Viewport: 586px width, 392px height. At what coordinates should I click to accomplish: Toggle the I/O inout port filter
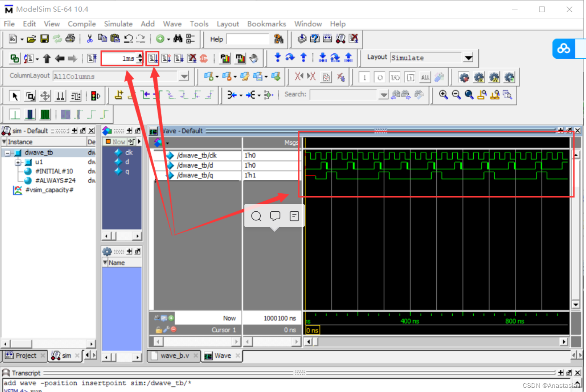pos(395,77)
